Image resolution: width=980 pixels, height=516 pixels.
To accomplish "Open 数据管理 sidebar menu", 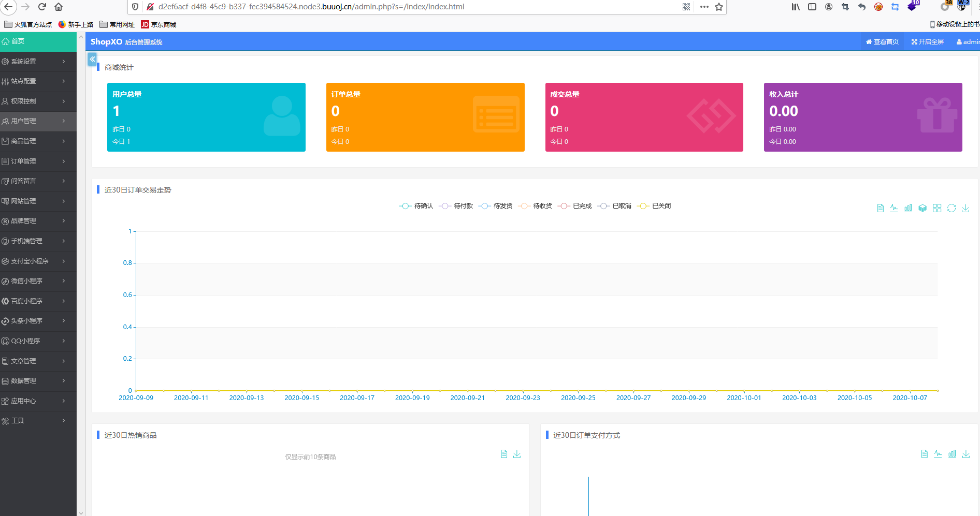I will (38, 381).
